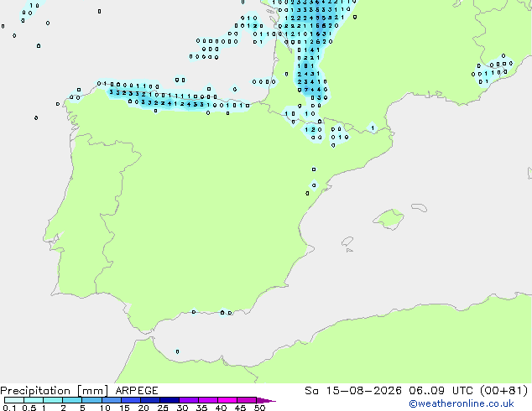Click the '(00+81)' forecast offset text
Viewport: 532px width, 411px height.
(x=503, y=391)
